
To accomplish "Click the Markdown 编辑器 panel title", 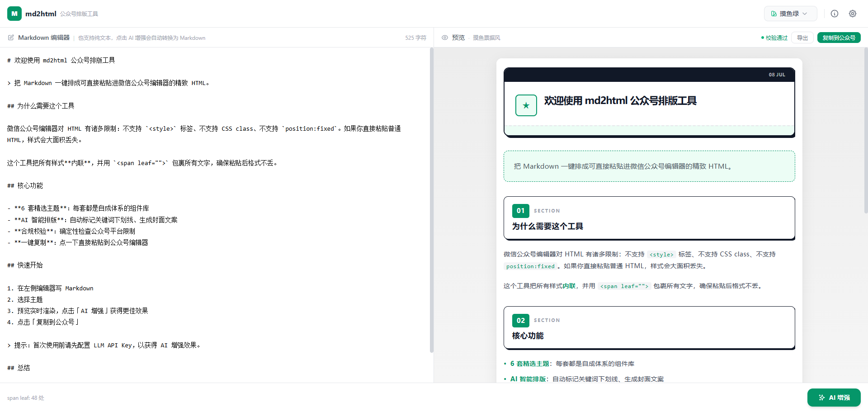I will [44, 38].
